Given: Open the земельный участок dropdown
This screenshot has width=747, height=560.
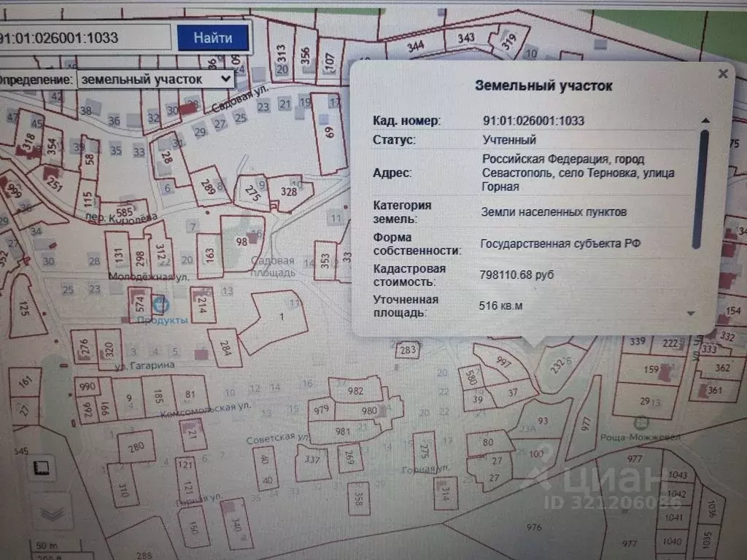Looking at the screenshot, I should coord(155,79).
